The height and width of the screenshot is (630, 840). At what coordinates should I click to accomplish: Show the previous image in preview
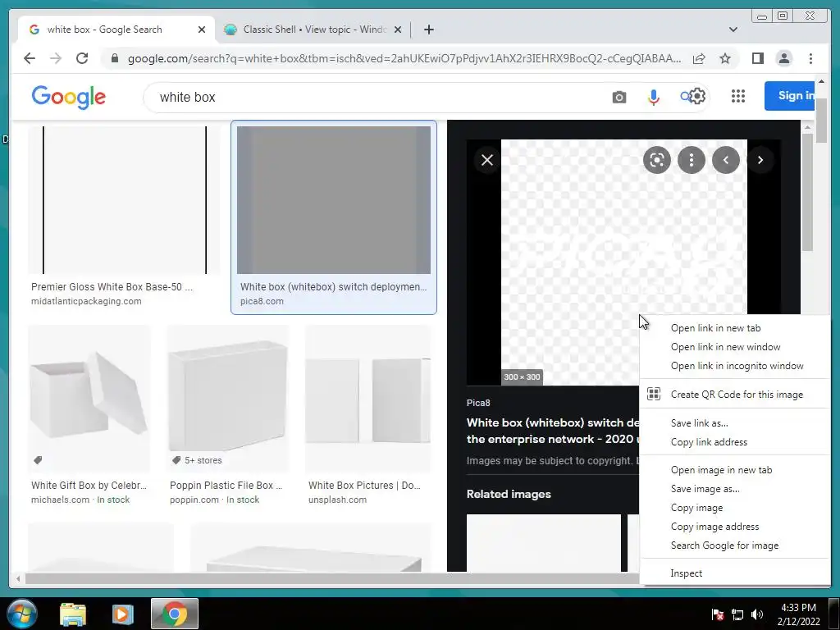pyautogui.click(x=726, y=160)
